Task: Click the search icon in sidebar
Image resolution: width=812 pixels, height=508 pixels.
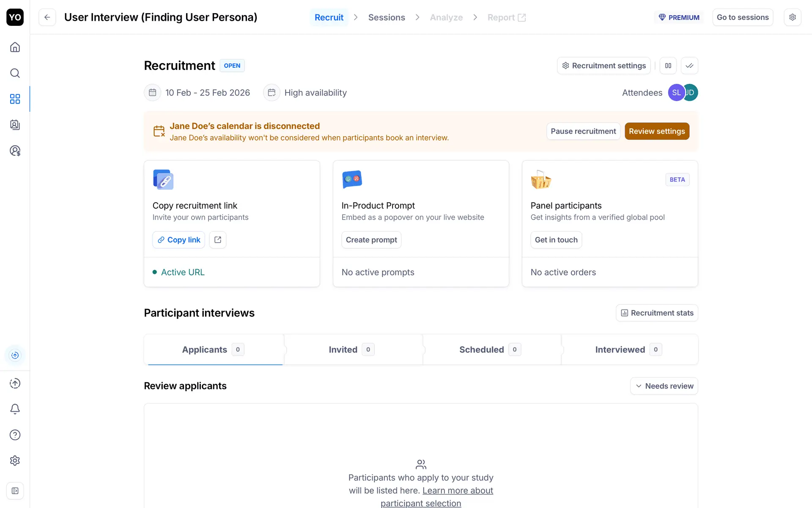Action: click(15, 73)
